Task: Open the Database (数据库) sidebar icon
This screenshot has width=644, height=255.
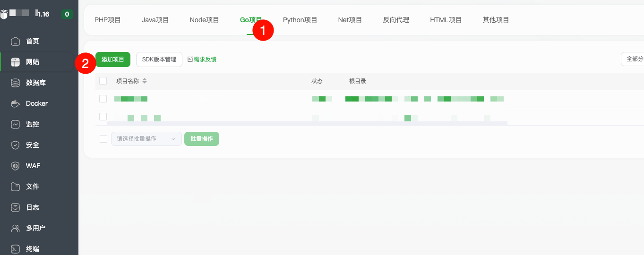Action: coord(16,83)
